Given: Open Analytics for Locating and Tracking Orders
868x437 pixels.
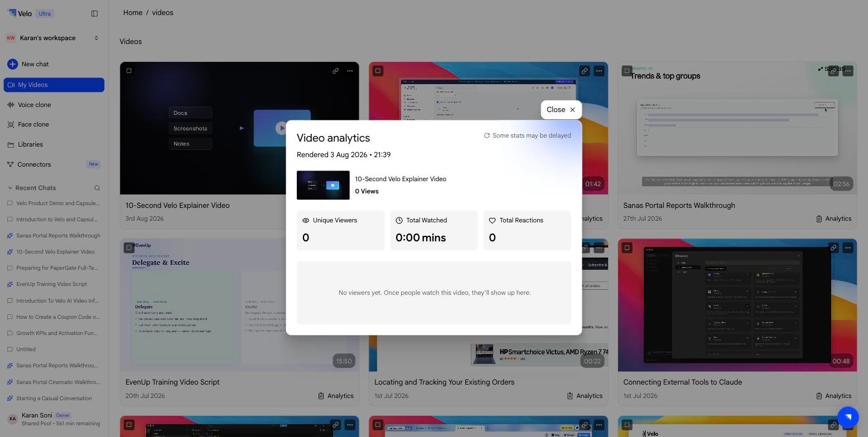Looking at the screenshot, I should [585, 396].
